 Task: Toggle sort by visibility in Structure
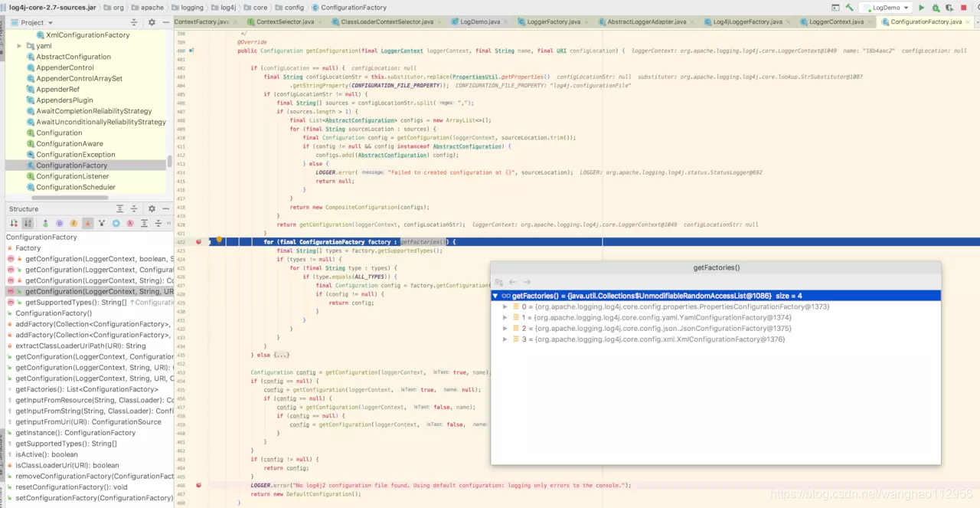tap(13, 223)
